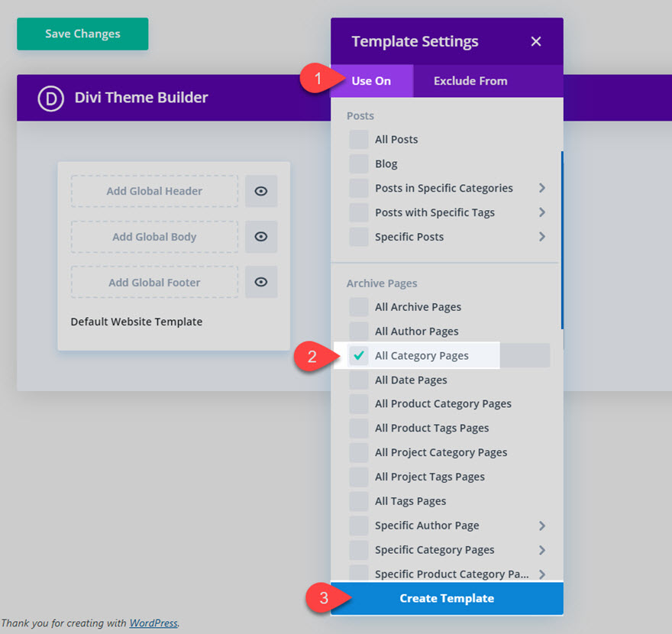Click the Archive Pages section heading

click(x=381, y=283)
